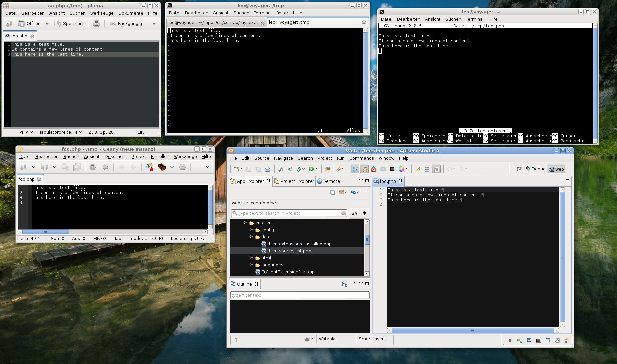This screenshot has width=617, height=364.
Task: Open Geany's Erstellen menu
Action: 160,156
